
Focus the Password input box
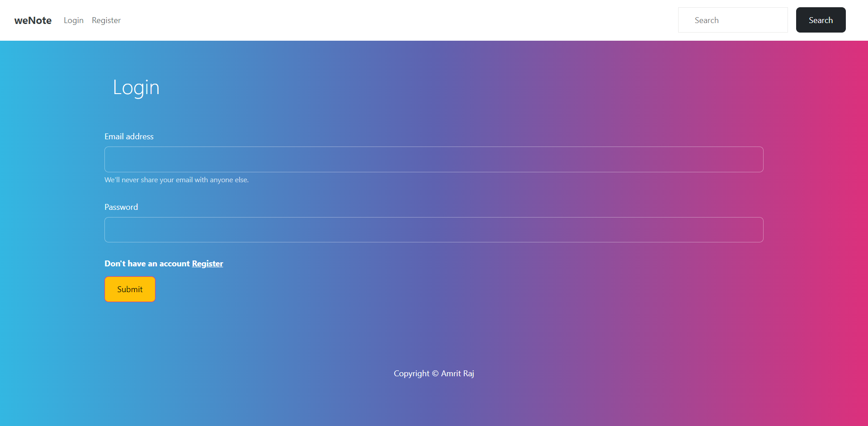434,230
